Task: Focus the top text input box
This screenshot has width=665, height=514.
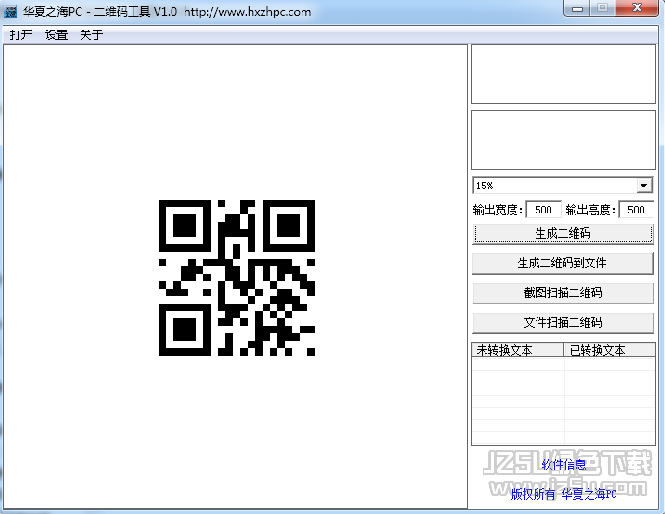Action: (x=563, y=74)
